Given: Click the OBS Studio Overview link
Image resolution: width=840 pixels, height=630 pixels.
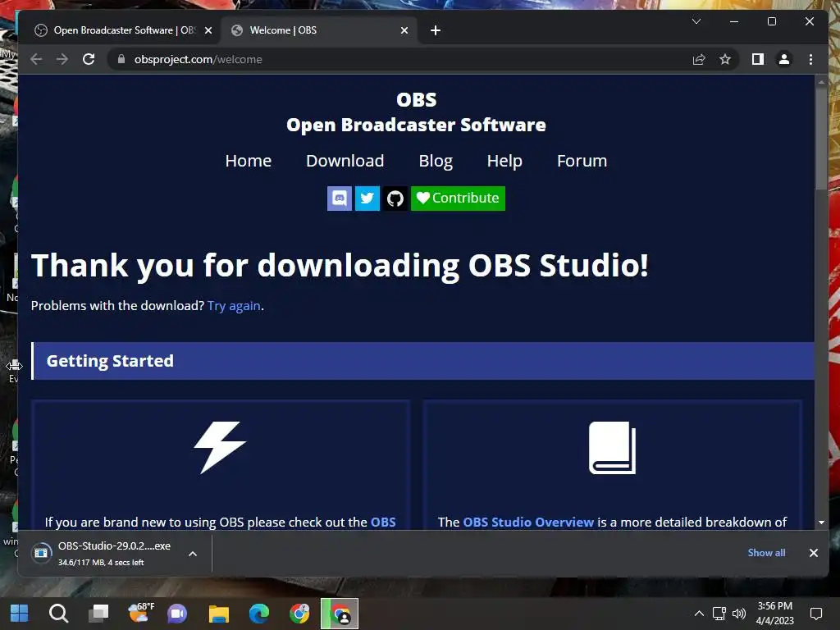Looking at the screenshot, I should (x=527, y=522).
